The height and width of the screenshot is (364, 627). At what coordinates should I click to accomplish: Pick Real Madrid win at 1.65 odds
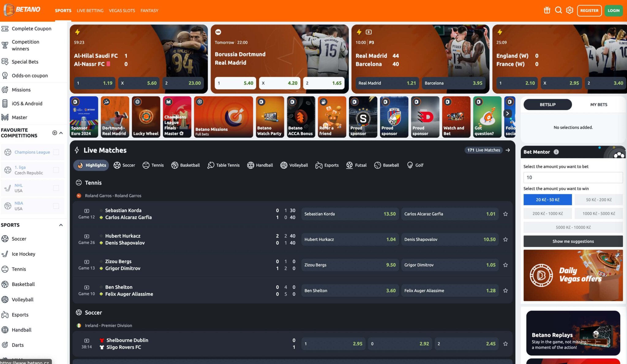324,83
